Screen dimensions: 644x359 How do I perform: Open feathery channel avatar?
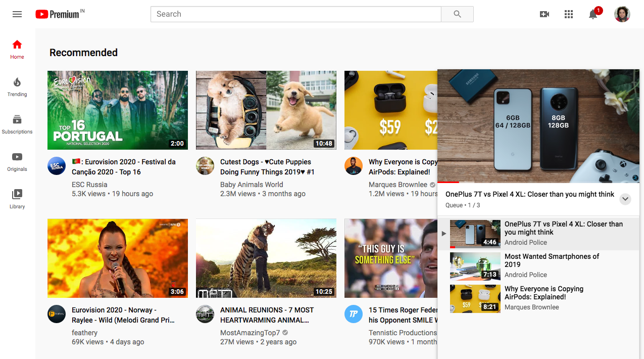(57, 314)
